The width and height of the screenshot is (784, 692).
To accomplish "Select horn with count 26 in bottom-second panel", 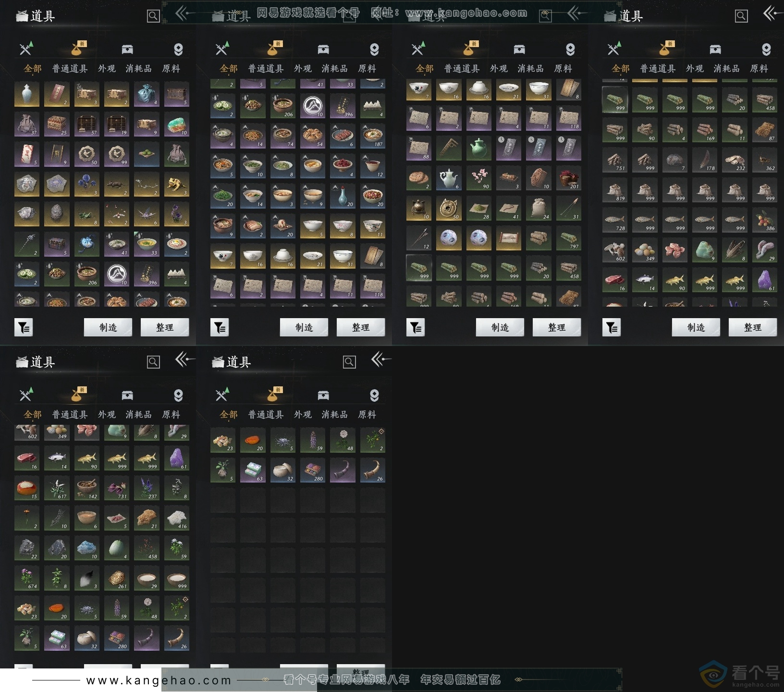I will point(373,470).
